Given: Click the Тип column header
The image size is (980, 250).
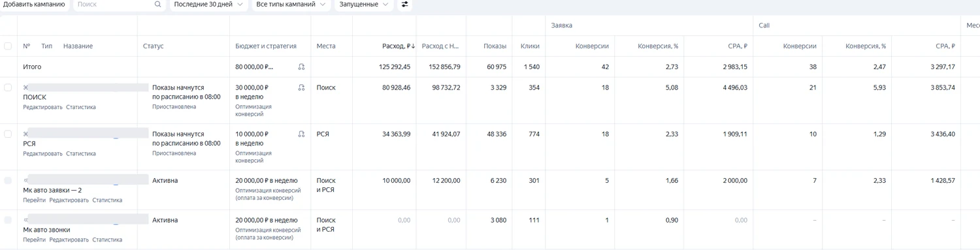Looking at the screenshot, I should (x=46, y=46).
